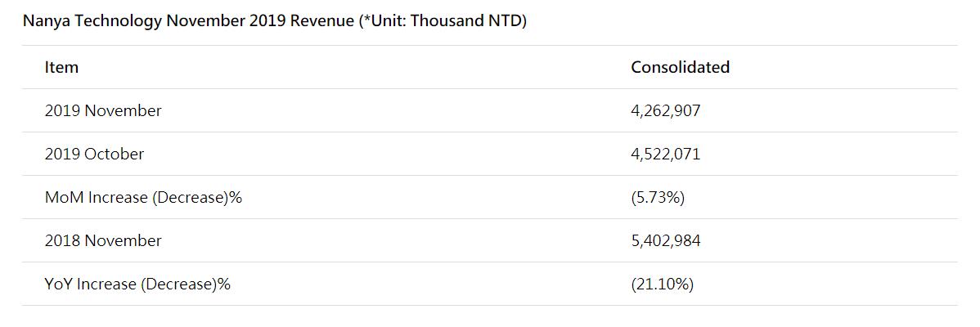
Task: Select the MoM Increase (Decrease)% label
Action: pos(143,198)
